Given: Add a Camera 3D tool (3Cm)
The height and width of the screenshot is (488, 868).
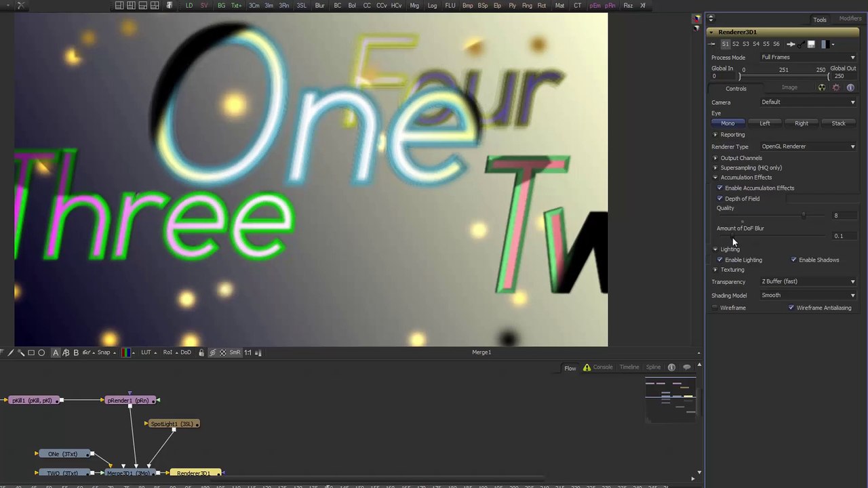Looking at the screenshot, I should pyautogui.click(x=254, y=5).
